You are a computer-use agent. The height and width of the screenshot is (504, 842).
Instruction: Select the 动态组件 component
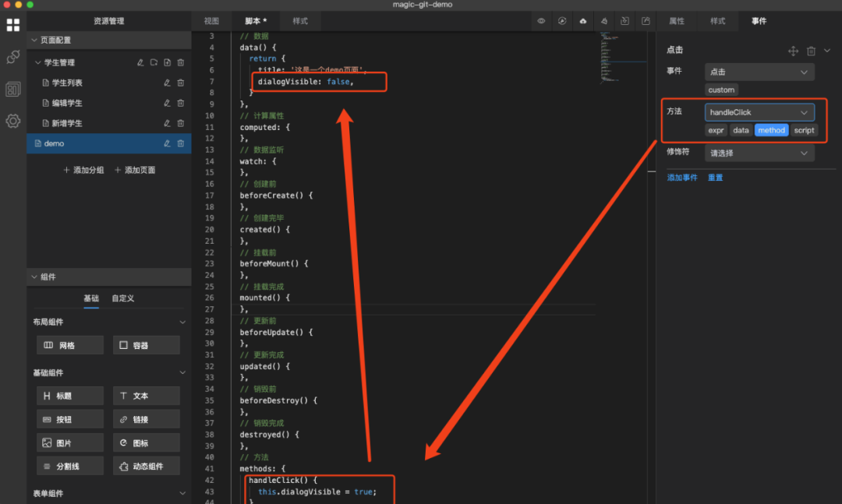[x=147, y=466]
